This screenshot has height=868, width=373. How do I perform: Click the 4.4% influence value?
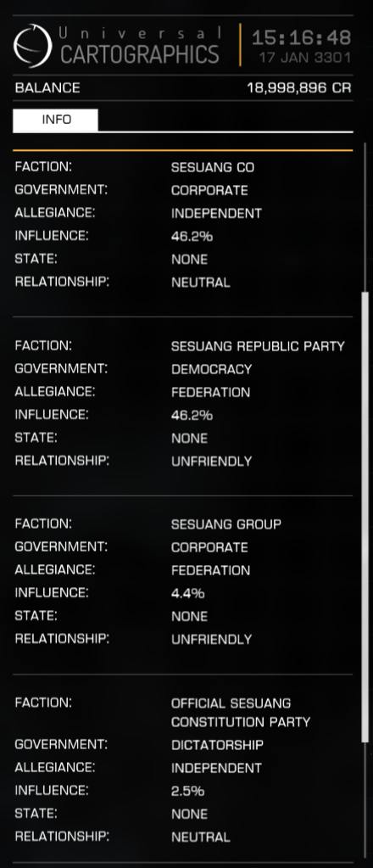[187, 593]
